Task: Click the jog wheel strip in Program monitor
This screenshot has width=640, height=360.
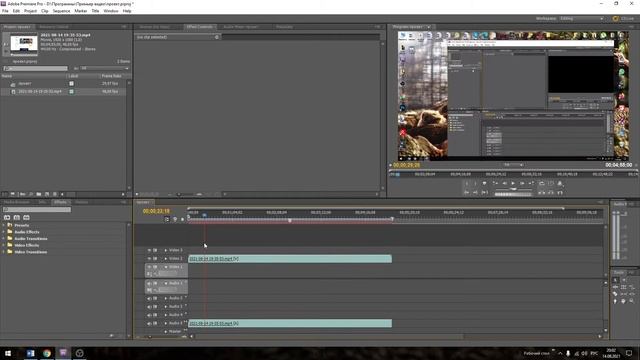Action: coord(513,194)
